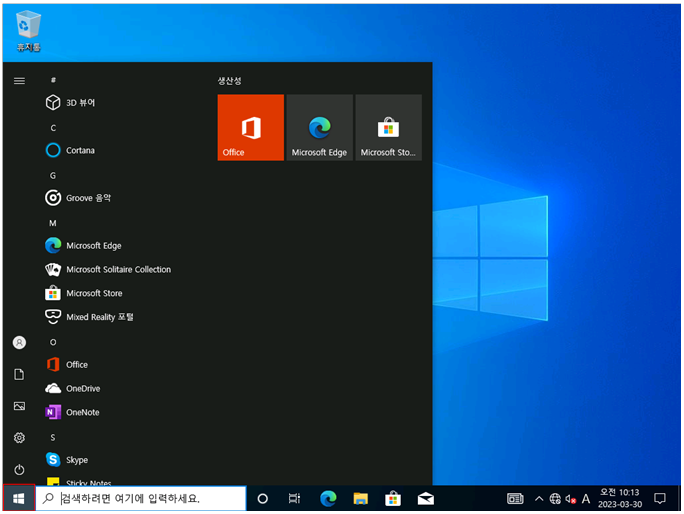
Task: Click the '#' letter header in the app list
Action: [x=53, y=79]
